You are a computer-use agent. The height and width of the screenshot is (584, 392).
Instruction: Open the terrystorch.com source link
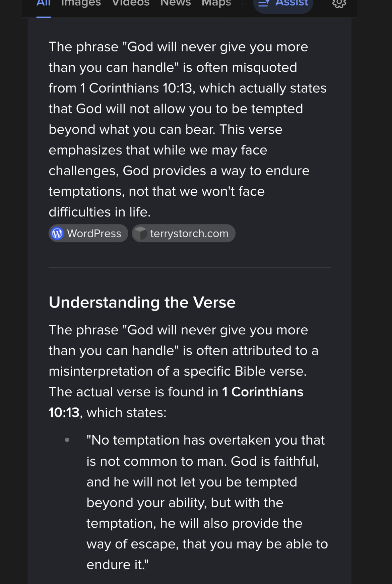[189, 234]
